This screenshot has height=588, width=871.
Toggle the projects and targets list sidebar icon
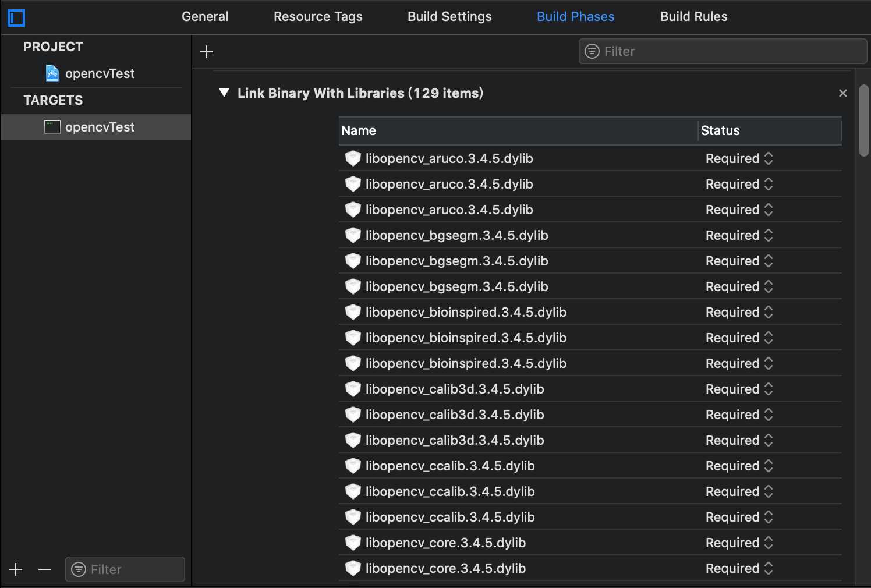[16, 18]
